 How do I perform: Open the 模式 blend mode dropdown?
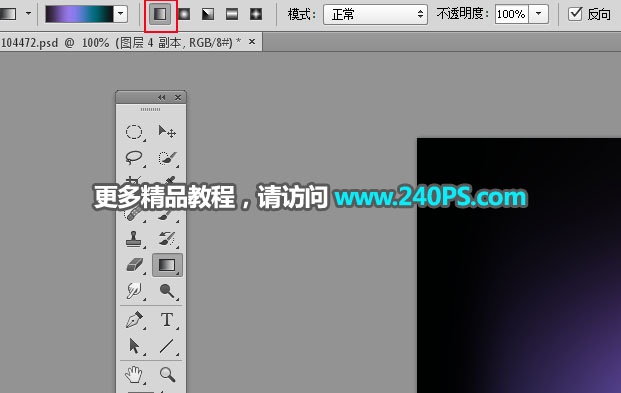tap(375, 15)
